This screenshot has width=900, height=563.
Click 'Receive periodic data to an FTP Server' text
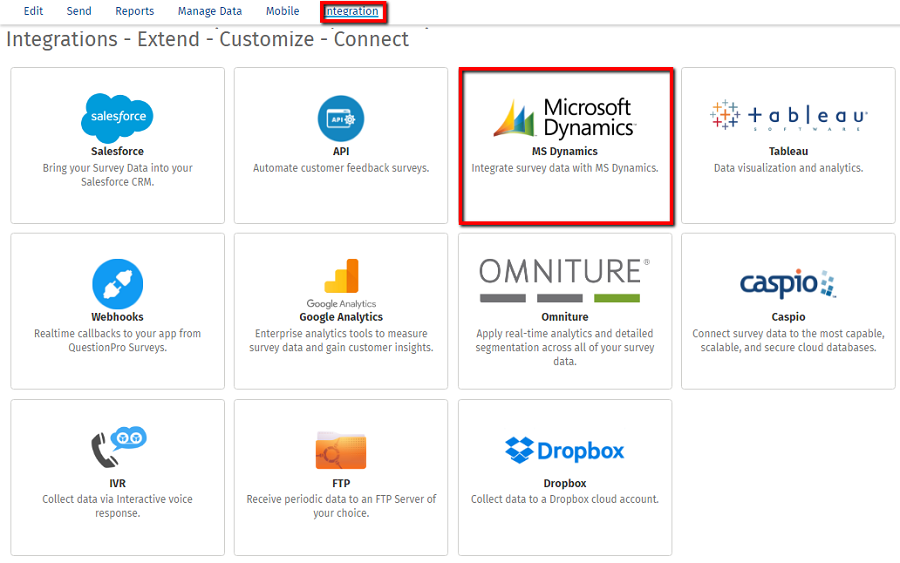tap(341, 506)
